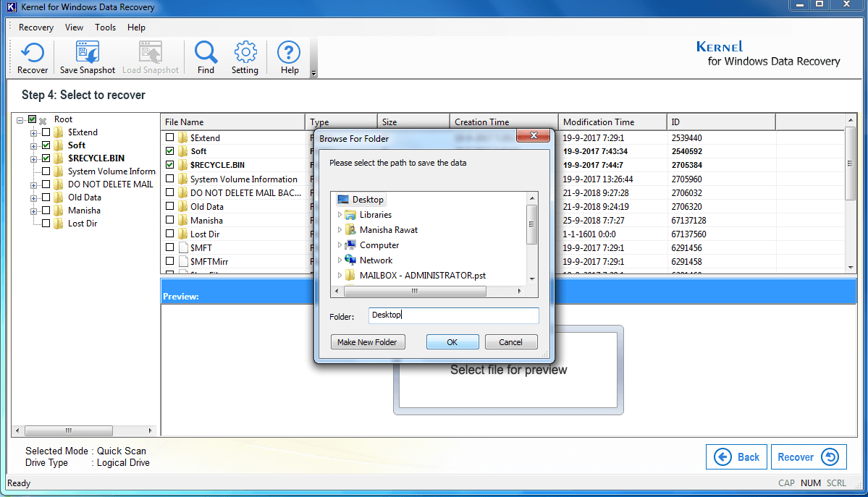Click the folder browser horizontal scrollbar thumb
868x497 pixels.
[x=415, y=291]
